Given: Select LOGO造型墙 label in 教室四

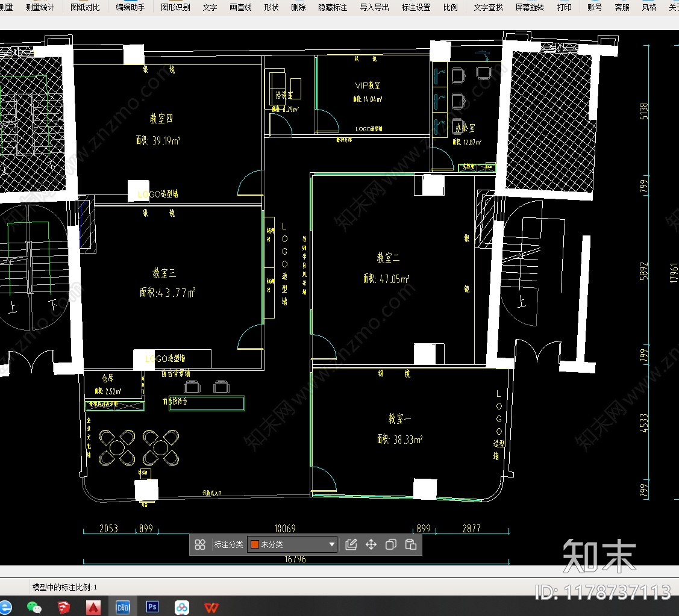Looking at the screenshot, I should tap(158, 193).
